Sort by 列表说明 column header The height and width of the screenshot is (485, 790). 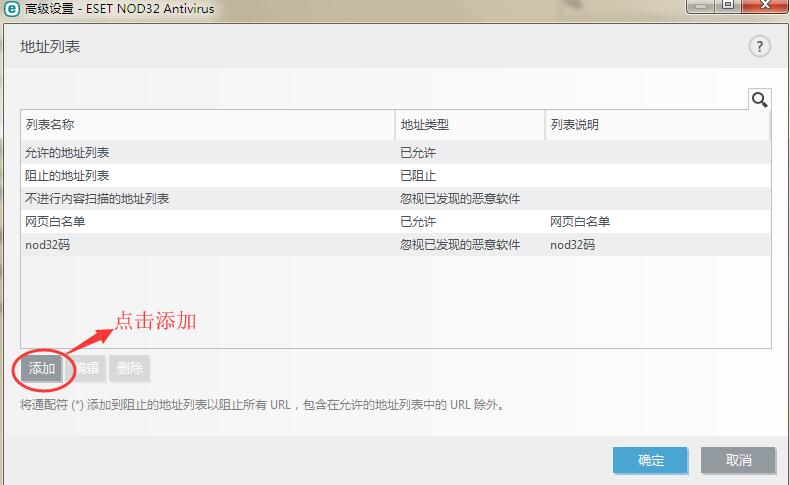(657, 124)
